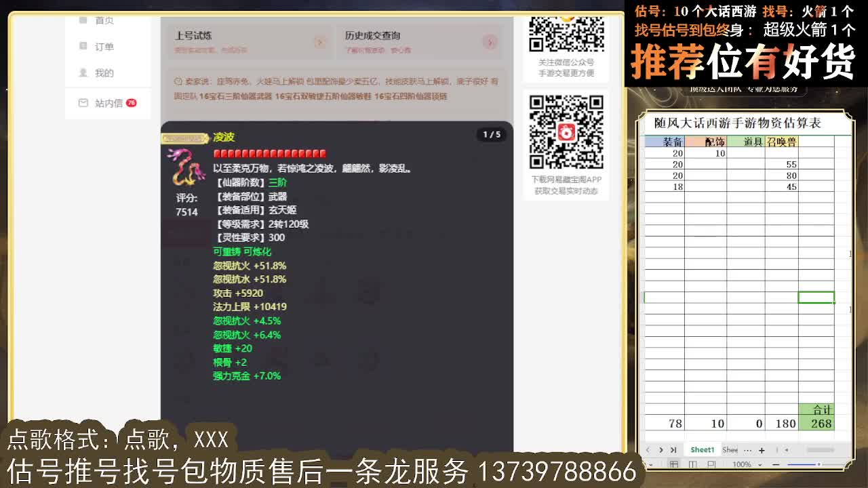
Task: Select the normal grid view icon
Action: point(674,464)
